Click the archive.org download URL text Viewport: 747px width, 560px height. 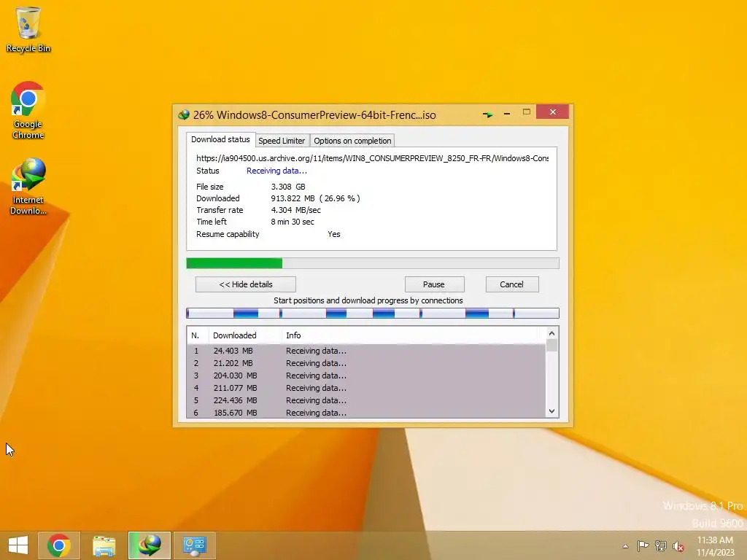[373, 158]
